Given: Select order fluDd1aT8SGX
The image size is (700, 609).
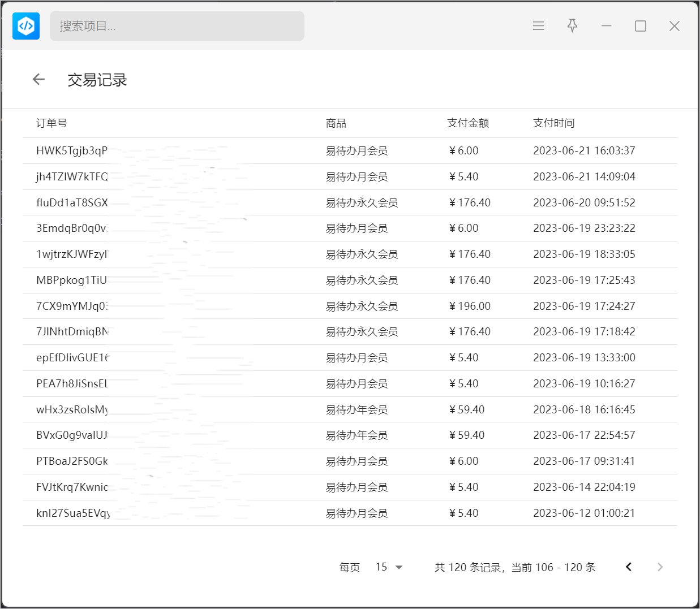Looking at the screenshot, I should (x=72, y=202).
